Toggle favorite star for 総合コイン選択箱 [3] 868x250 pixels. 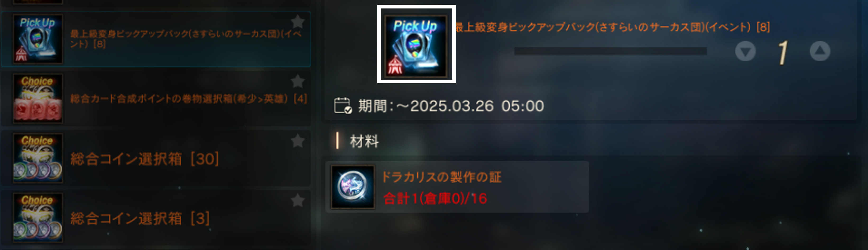point(298,201)
